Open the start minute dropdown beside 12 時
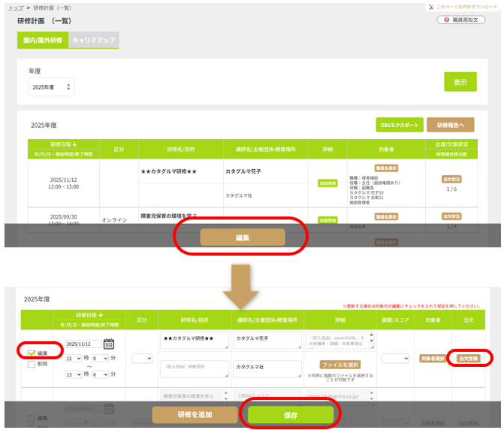Image resolution: width=504 pixels, height=430 pixels. tap(100, 359)
